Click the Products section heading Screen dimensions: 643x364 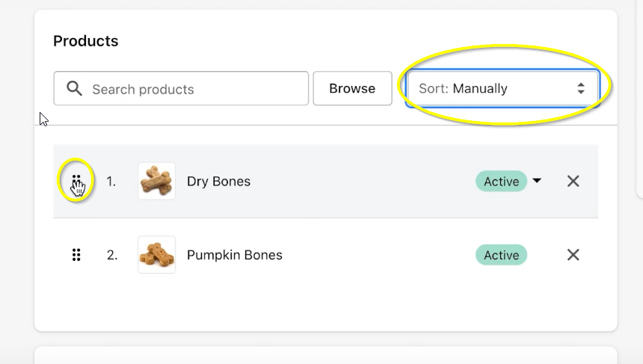[x=85, y=41]
